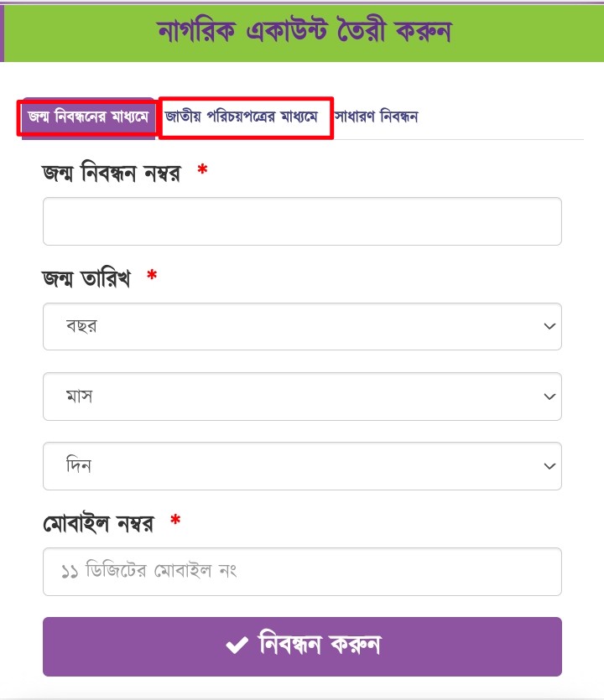Click the ১১ ডিজিটের মোবাইল নং field
This screenshot has width=604, height=700.
point(302,572)
